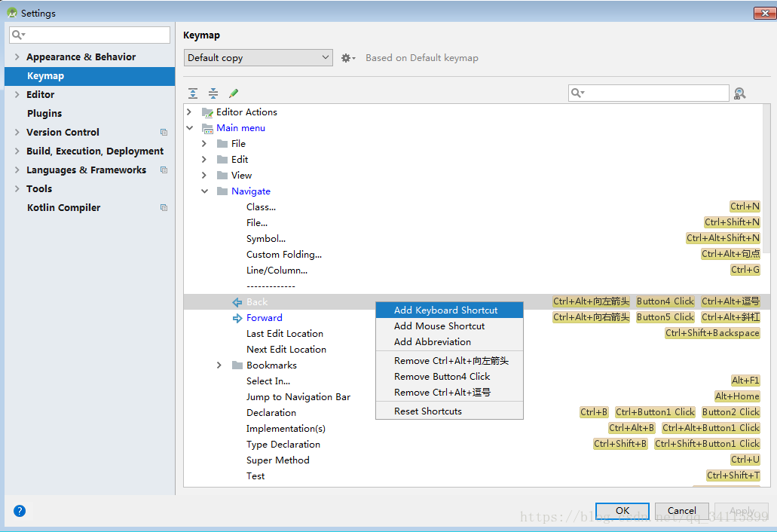Expand the Tools settings section
Screen dimensions: 777x532
[17, 188]
